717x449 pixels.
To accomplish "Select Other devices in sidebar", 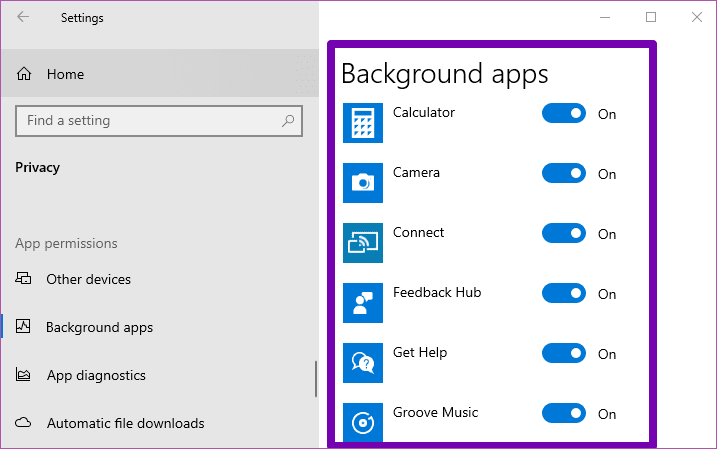I will click(x=158, y=279).
